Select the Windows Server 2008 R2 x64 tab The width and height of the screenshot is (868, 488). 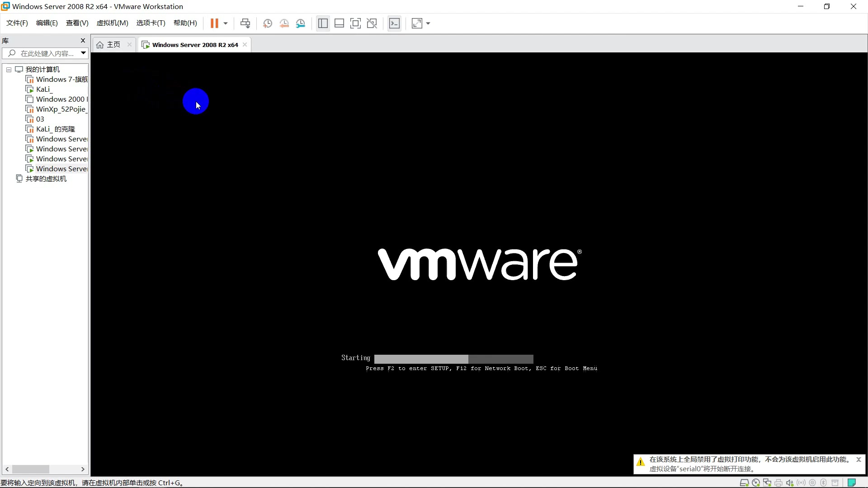tap(195, 45)
